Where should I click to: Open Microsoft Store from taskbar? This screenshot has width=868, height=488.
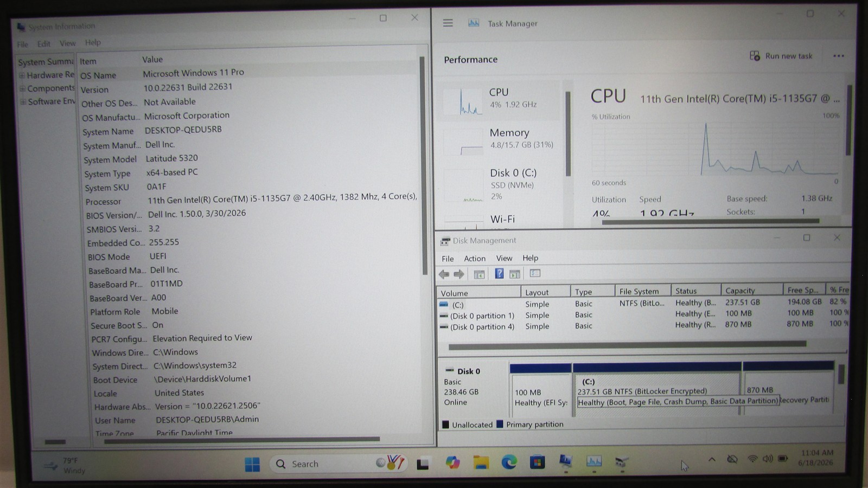pos(538,462)
